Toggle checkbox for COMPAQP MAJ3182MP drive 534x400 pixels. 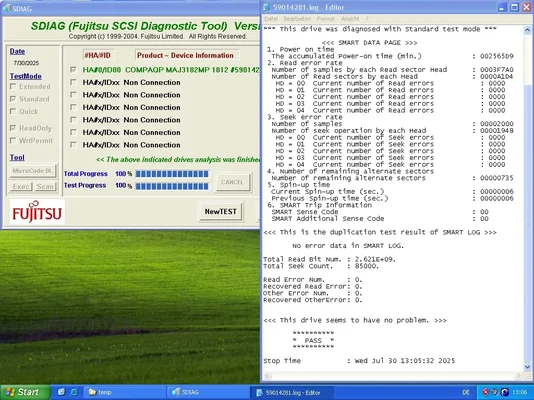click(73, 70)
